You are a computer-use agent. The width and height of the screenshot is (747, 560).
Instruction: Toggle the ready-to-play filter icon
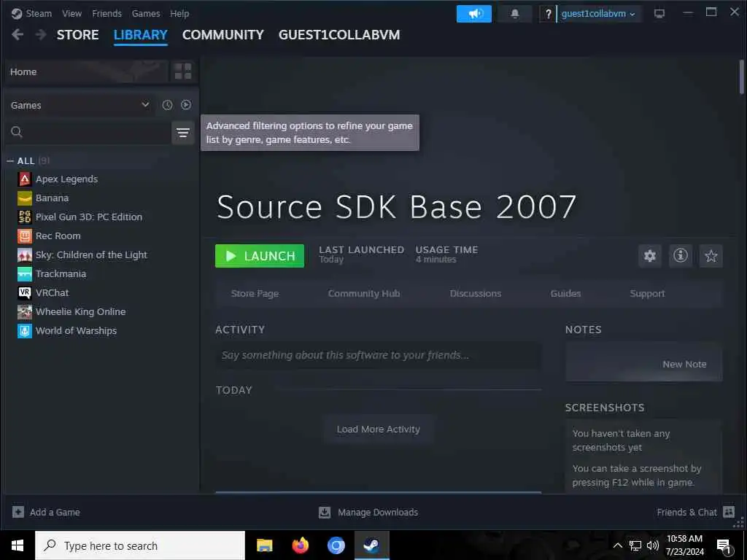[x=186, y=105]
